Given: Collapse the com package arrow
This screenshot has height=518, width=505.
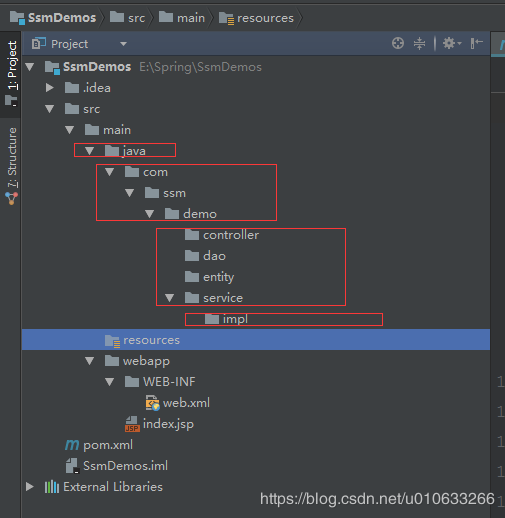Looking at the screenshot, I should point(110,172).
